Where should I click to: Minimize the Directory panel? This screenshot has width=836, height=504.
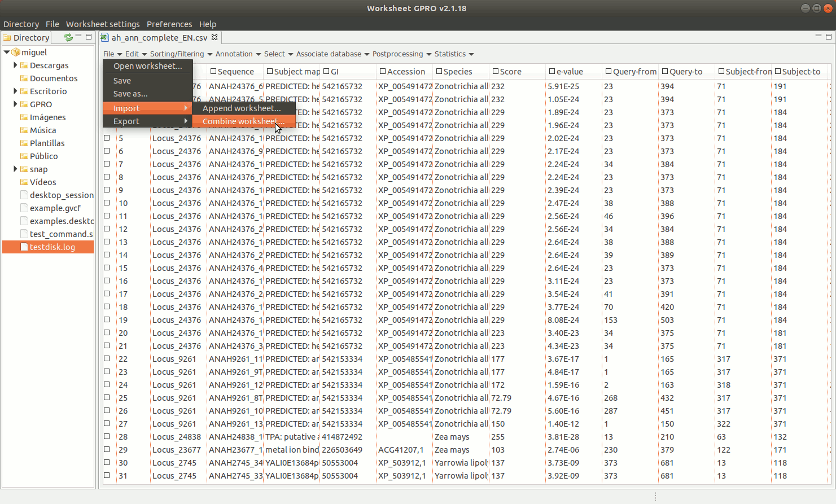(x=79, y=37)
